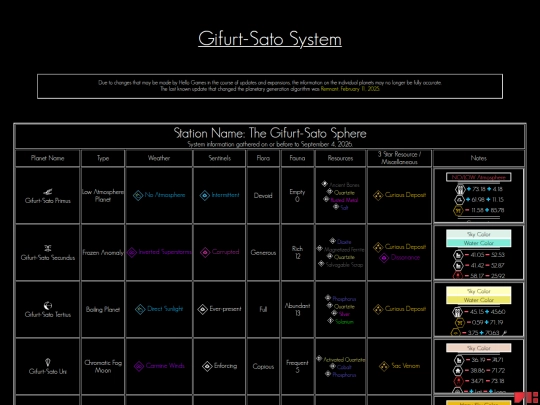
Task: Click the Devoid flora cell
Action: 263,196
